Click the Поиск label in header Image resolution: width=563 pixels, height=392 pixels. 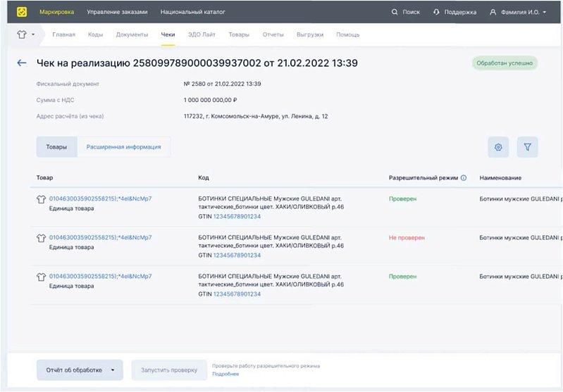pyautogui.click(x=411, y=12)
